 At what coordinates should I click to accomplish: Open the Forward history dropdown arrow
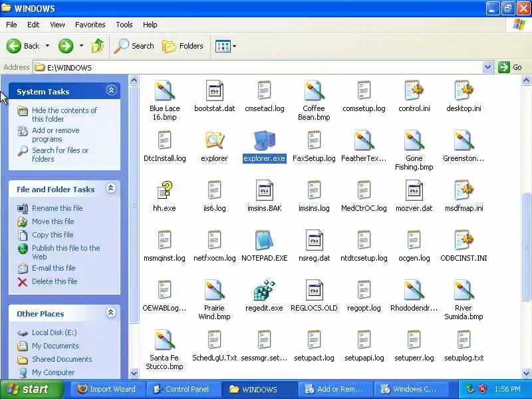[81, 46]
